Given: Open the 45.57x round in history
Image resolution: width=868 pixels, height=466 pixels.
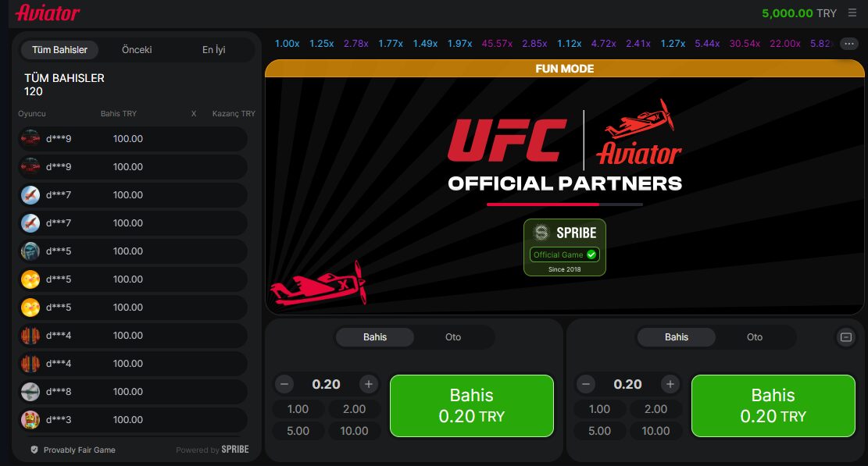Looking at the screenshot, I should (x=497, y=44).
